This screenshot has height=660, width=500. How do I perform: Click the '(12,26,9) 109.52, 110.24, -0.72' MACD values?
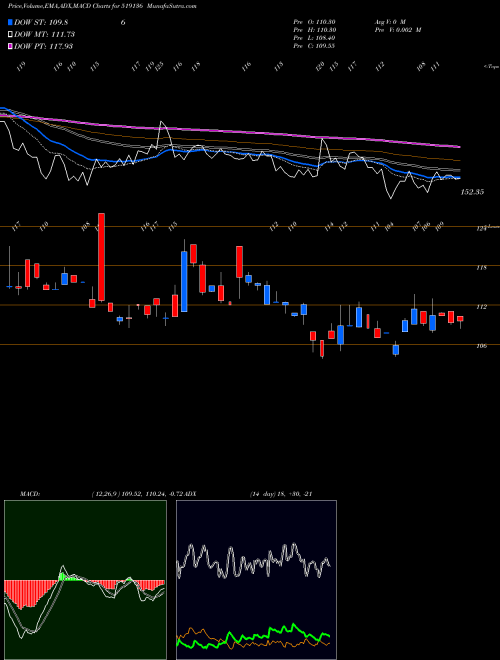[x=137, y=494]
